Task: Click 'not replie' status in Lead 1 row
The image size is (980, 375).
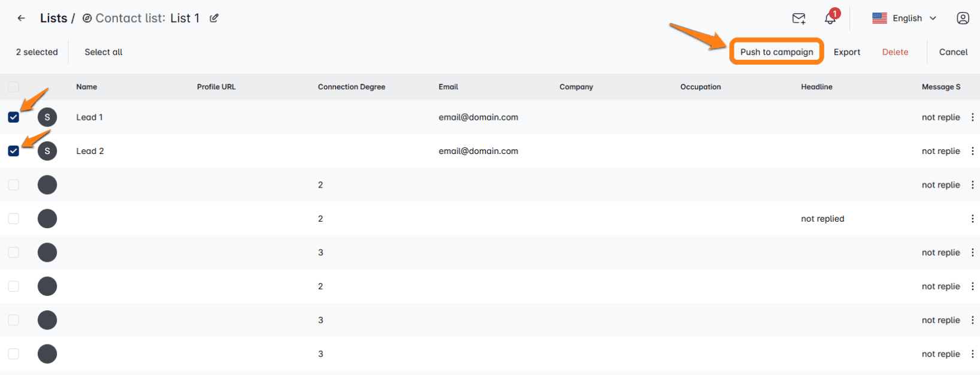Action: coord(940,117)
